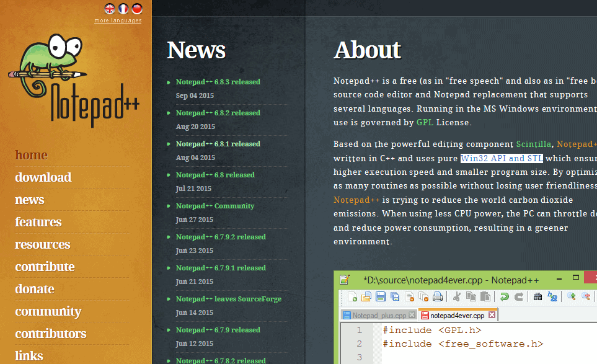This screenshot has height=364, width=597.
Task: Switch site language with the French flag
Action: 123,9
